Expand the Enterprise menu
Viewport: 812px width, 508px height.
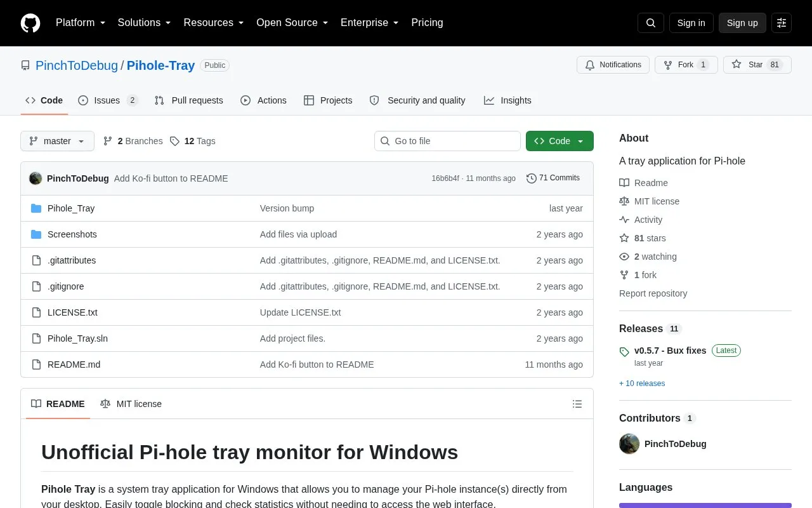click(370, 23)
